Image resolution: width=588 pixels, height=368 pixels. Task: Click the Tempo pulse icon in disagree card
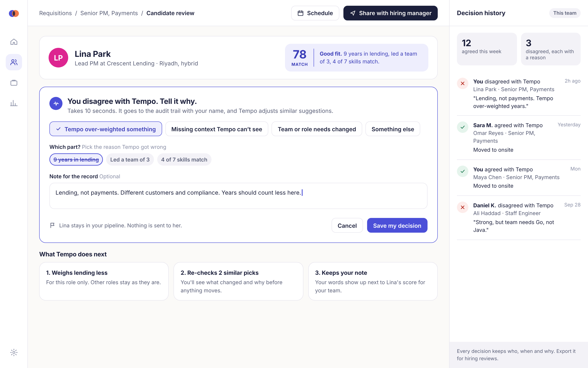(56, 103)
